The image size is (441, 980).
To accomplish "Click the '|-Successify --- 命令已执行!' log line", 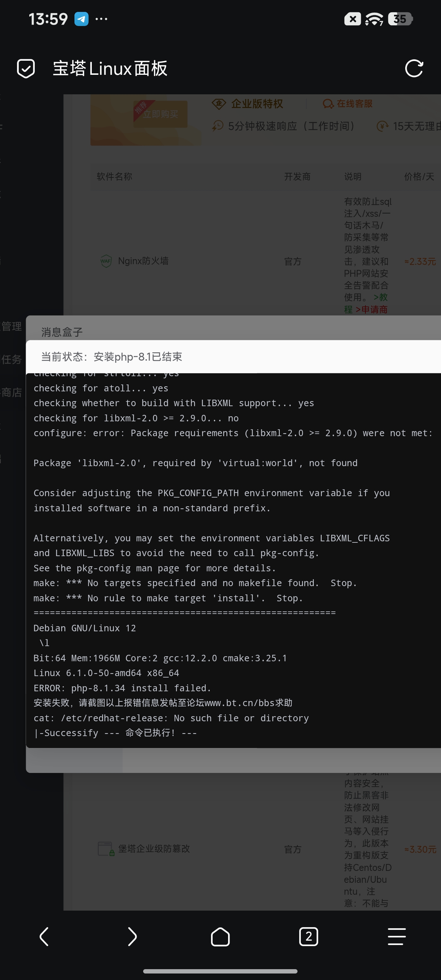I will (115, 733).
